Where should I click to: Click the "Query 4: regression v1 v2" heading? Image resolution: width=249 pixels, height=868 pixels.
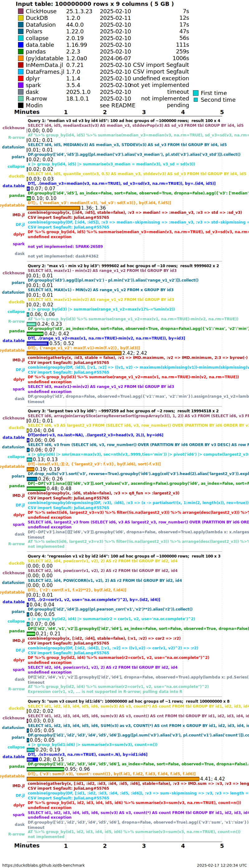124,556
